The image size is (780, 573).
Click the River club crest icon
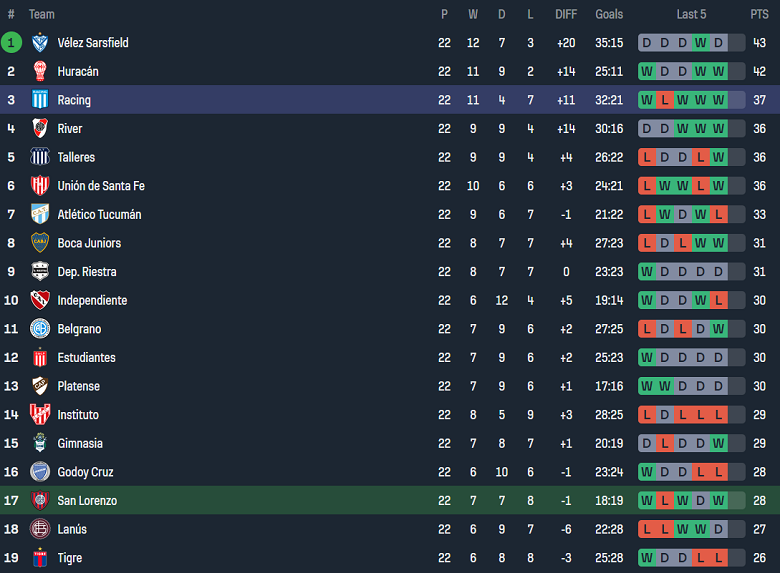40,129
